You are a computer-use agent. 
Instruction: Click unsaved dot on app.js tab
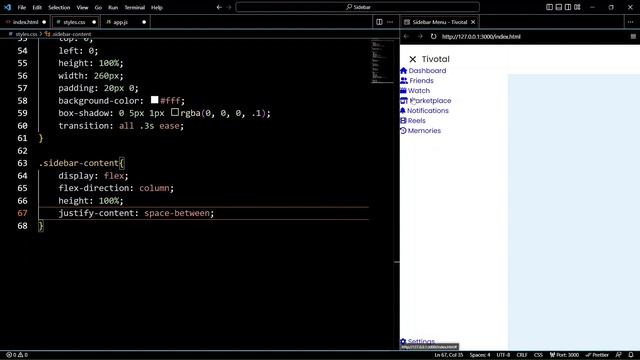[144, 22]
